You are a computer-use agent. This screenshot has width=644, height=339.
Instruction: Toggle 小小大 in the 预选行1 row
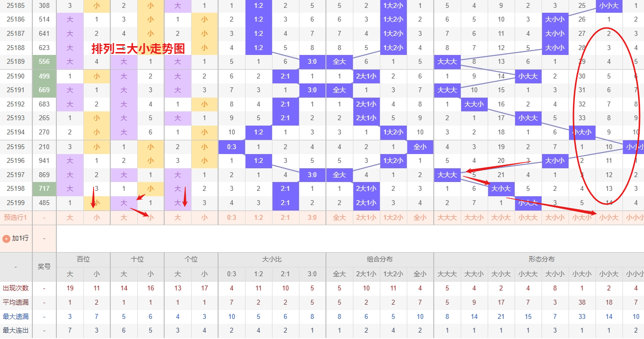tap(609, 218)
